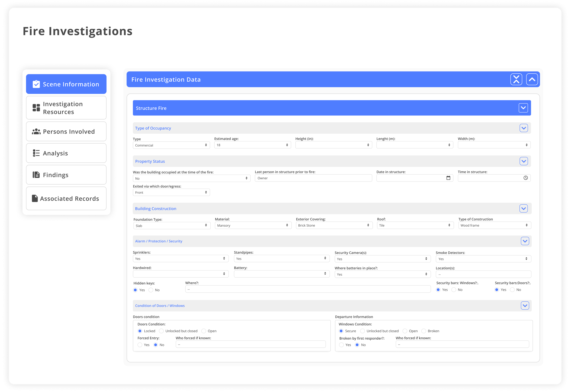Select Broken for Windows Condition

(424, 331)
